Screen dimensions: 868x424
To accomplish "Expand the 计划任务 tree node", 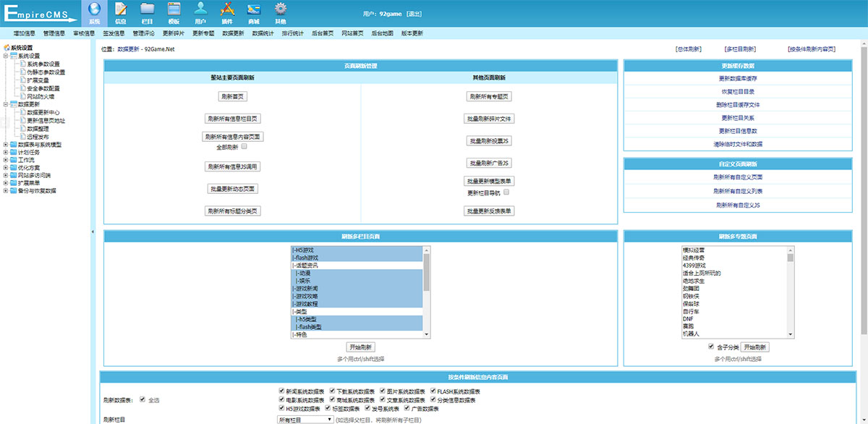I will [6, 152].
